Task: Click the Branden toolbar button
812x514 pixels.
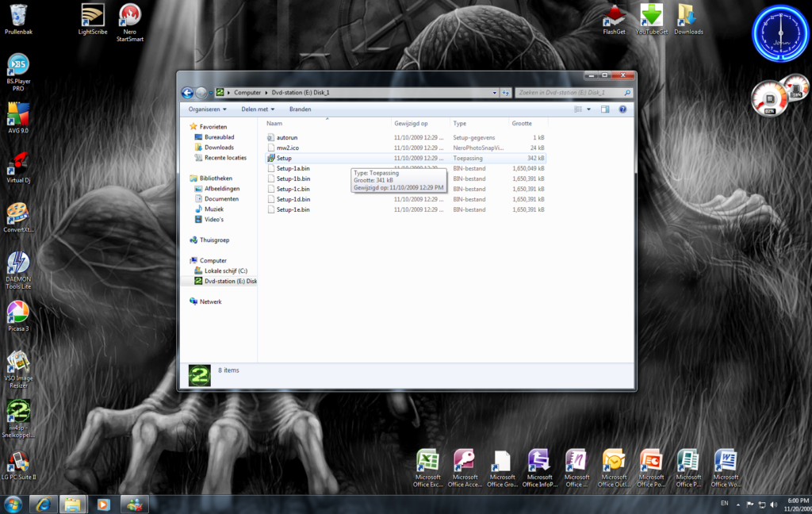Action: [301, 109]
